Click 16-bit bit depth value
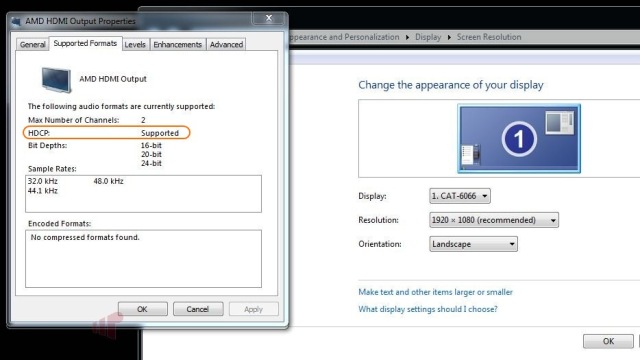This screenshot has width=640, height=360. pyautogui.click(x=151, y=145)
